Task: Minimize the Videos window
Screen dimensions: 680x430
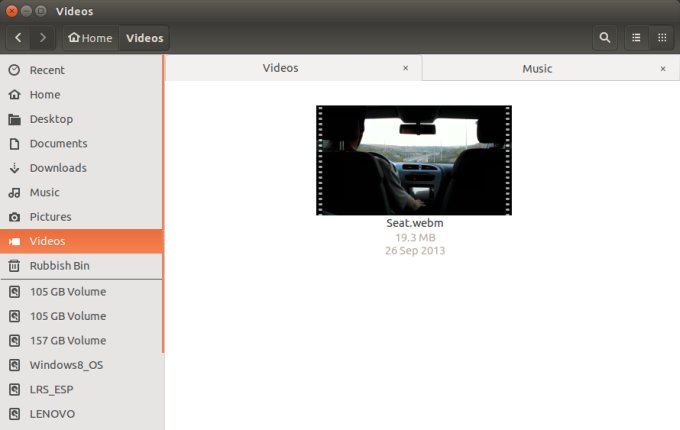Action: tap(26, 11)
